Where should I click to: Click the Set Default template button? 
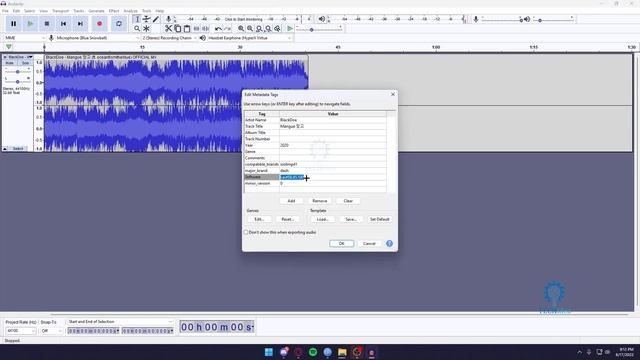coord(380,219)
